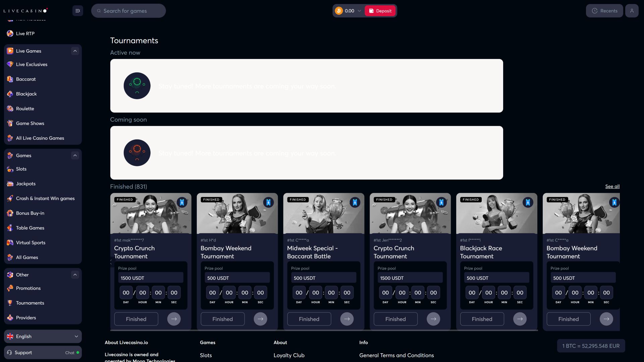
Task: Open General Terms and Conditions link
Action: pyautogui.click(x=396, y=355)
